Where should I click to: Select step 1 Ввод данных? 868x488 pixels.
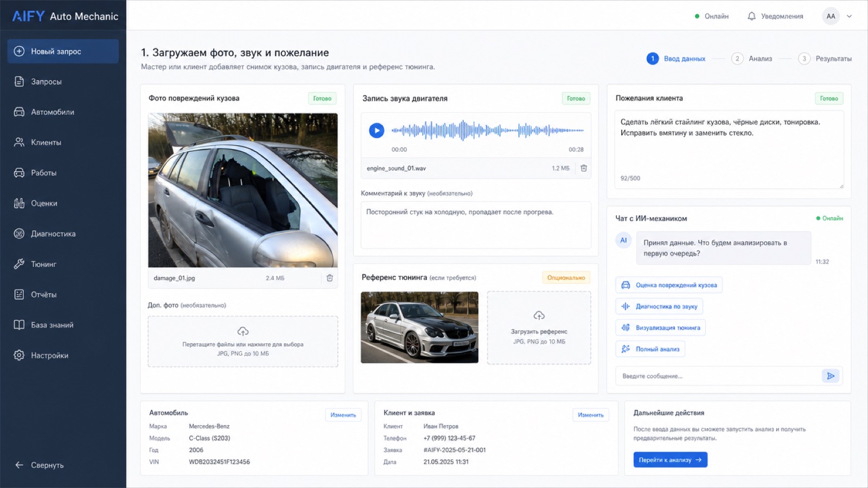point(676,59)
